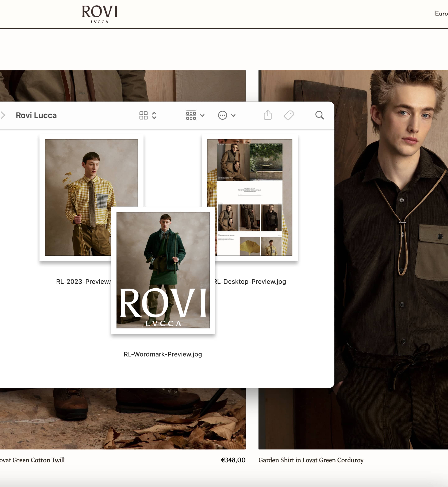This screenshot has height=487, width=448.
Task: Click the icon view grid button
Action: coord(143,115)
